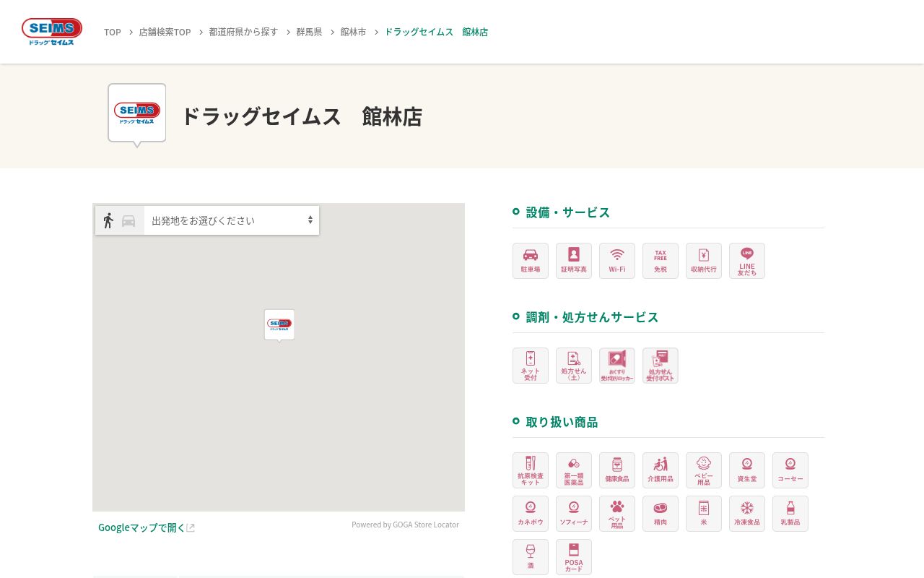The height and width of the screenshot is (578, 924).
Task: Select the LINE友だち icon
Action: (747, 261)
